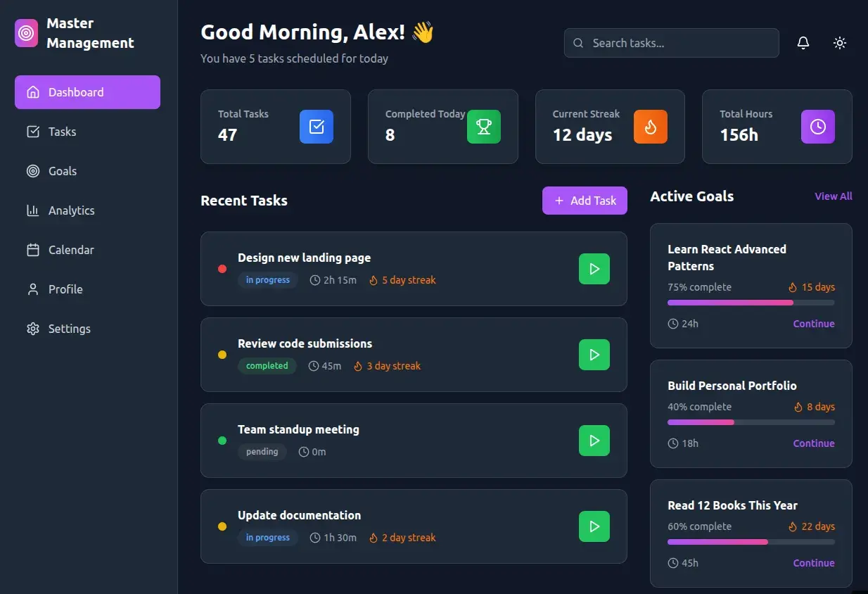This screenshot has height=594, width=868.
Task: Click the 2h 15m duration
Action: tap(333, 280)
